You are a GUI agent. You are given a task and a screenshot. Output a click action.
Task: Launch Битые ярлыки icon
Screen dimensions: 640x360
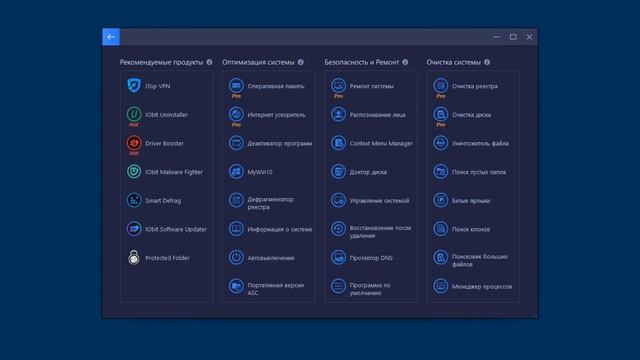point(440,200)
